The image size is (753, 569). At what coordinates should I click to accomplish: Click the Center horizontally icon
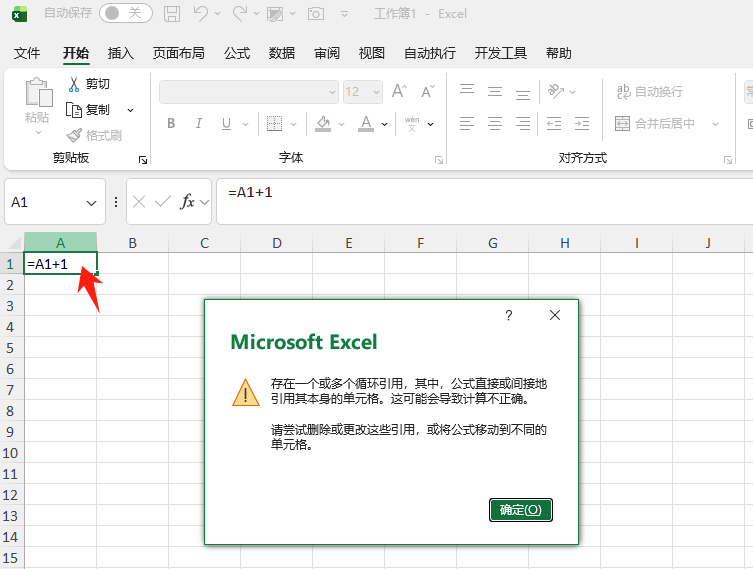495,124
